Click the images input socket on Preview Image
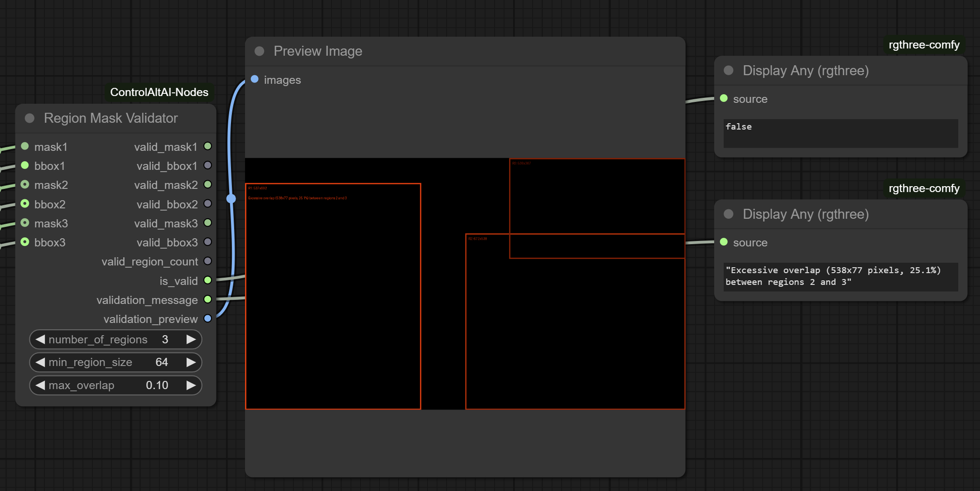 click(255, 79)
